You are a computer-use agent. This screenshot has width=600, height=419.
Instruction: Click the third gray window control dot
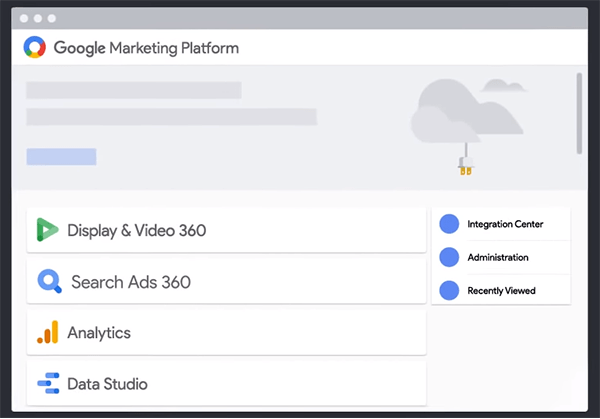(x=52, y=18)
